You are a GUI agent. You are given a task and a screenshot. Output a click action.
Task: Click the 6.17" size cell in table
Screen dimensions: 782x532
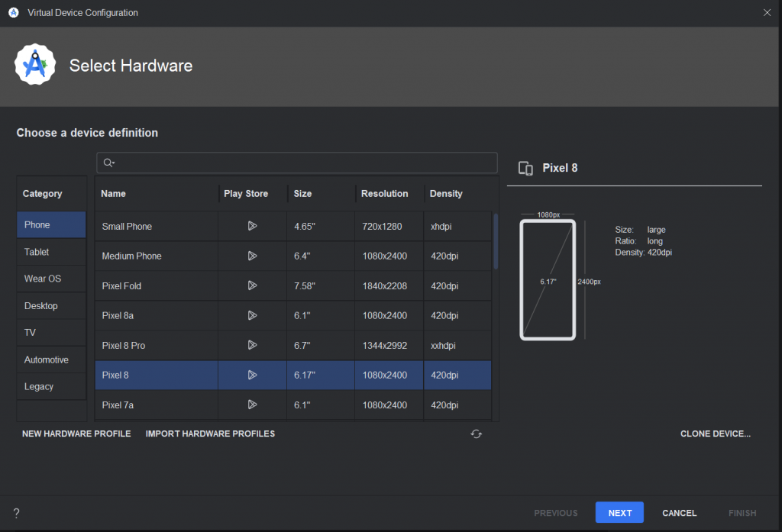[321, 375]
